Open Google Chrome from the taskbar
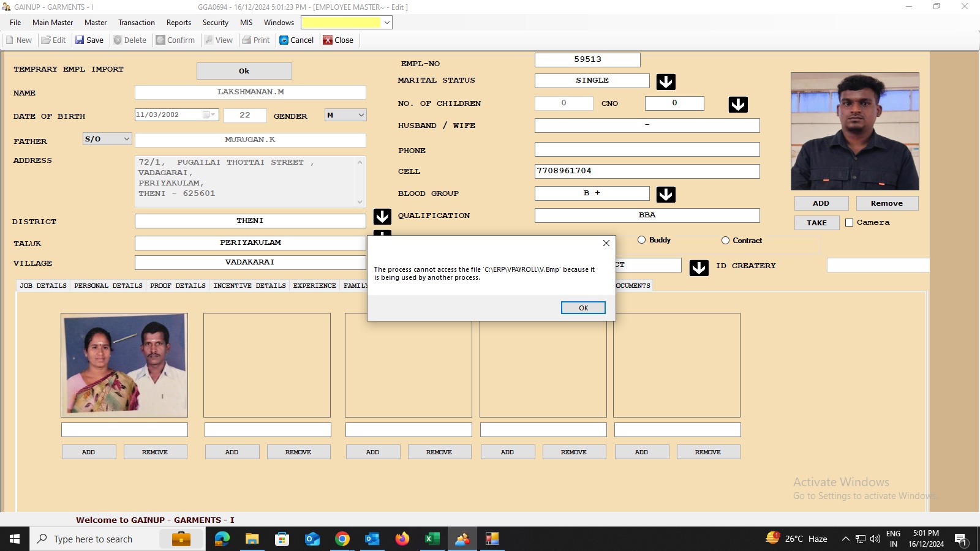Viewport: 980px width, 551px height. tap(342, 539)
